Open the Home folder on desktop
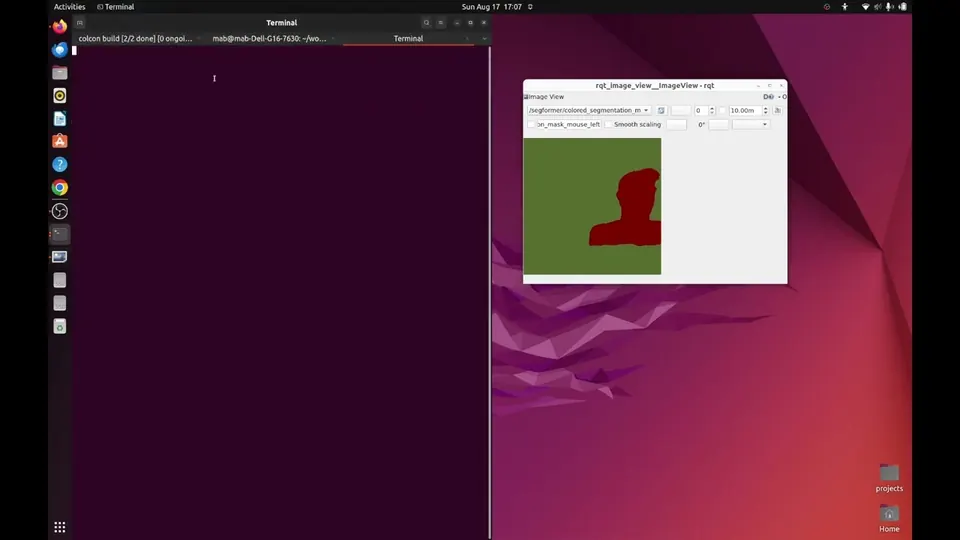The height and width of the screenshot is (540, 960). (x=889, y=519)
